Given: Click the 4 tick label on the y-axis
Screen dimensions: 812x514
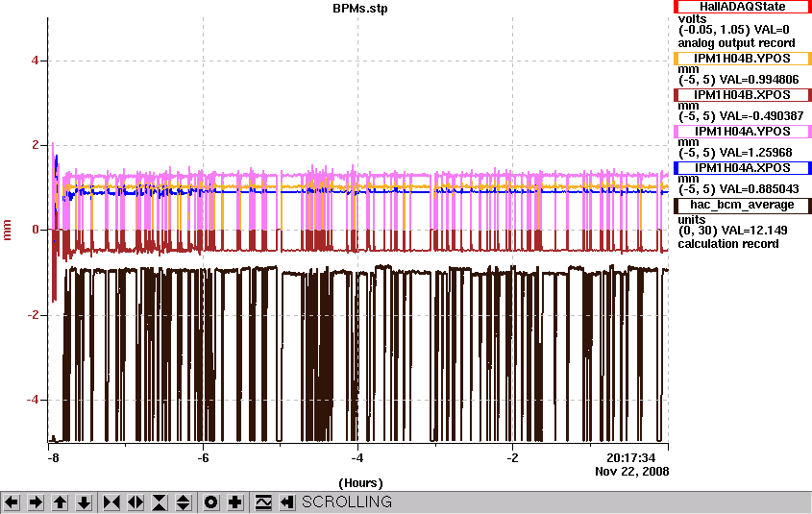Looking at the screenshot, I should (36, 61).
